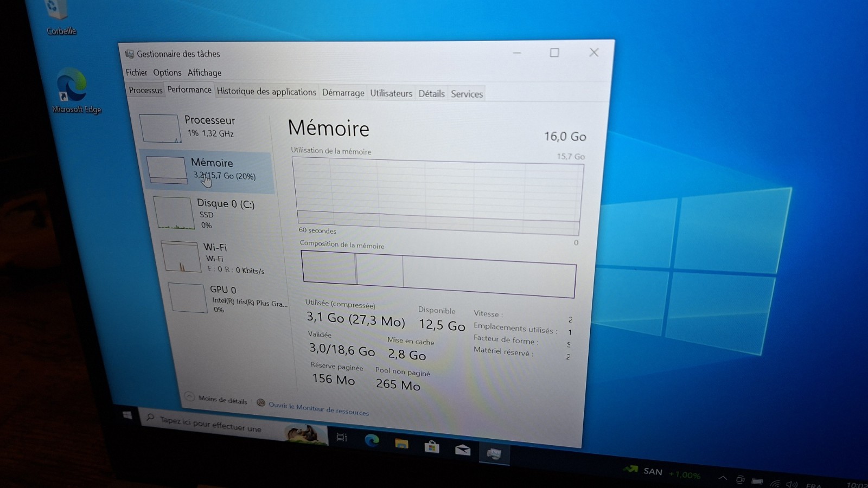868x488 pixels.
Task: Click the Utilisation de la mémoire label
Action: (x=331, y=151)
